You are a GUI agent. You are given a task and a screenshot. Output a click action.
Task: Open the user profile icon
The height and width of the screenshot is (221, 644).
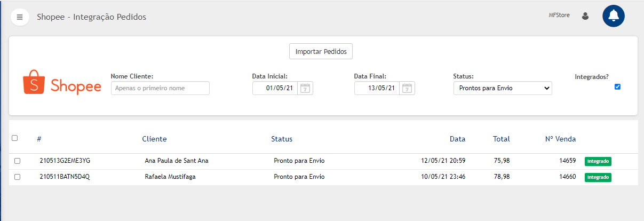tap(585, 16)
